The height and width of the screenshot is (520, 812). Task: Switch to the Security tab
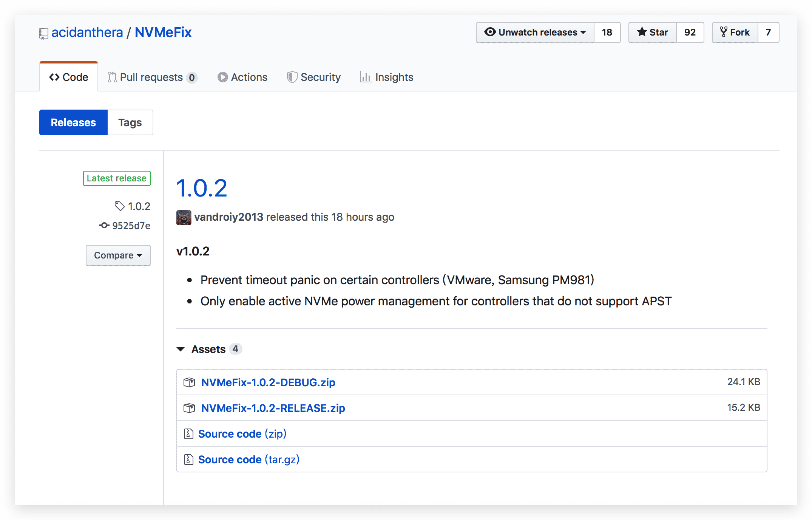point(314,77)
